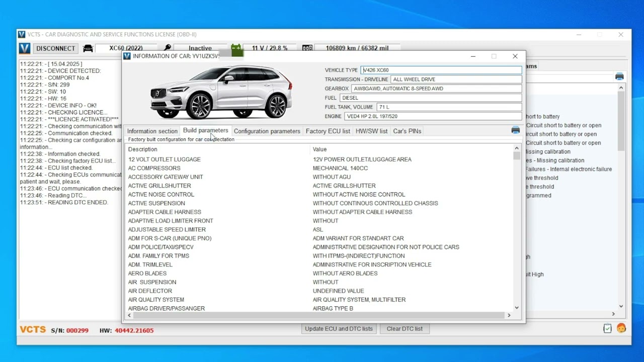Open the clipboard checklist icon at bottom right
644x362 pixels.
click(x=607, y=328)
